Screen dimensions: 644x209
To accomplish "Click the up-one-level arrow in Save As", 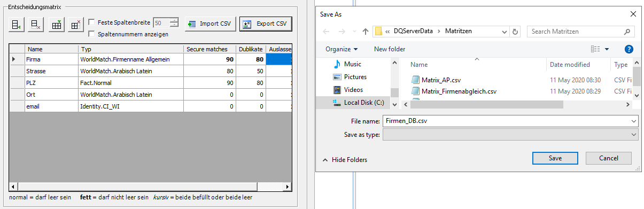I will [366, 32].
